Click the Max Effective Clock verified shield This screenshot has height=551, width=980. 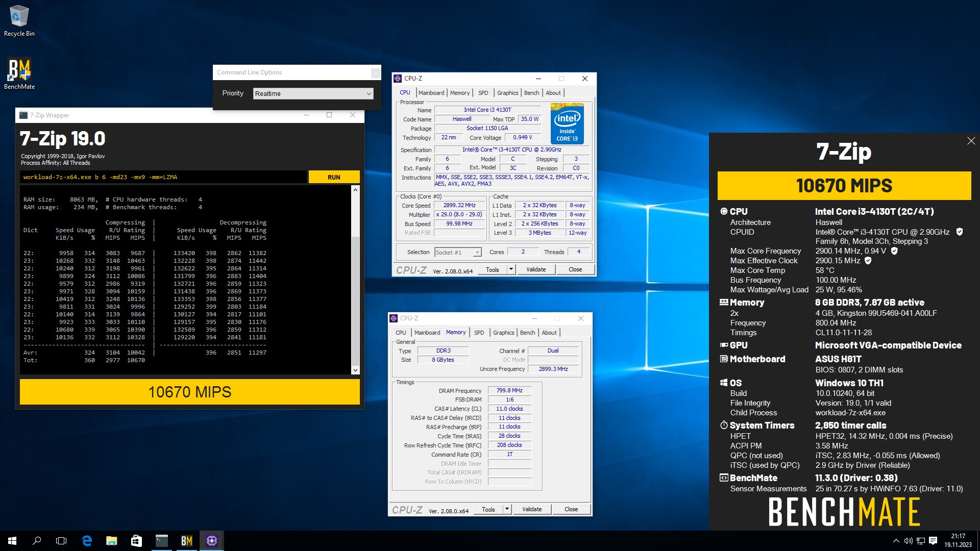pos(868,261)
